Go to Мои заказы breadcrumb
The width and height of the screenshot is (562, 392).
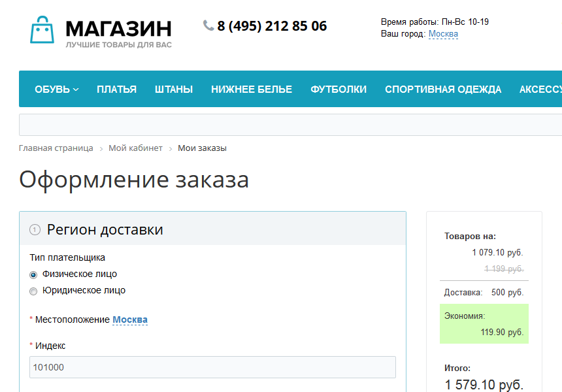click(x=203, y=148)
